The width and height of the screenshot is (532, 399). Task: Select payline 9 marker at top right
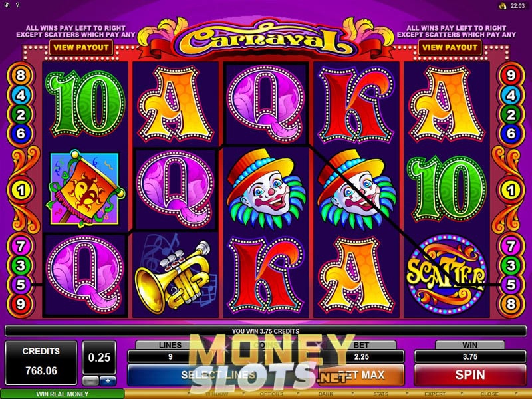[511, 75]
